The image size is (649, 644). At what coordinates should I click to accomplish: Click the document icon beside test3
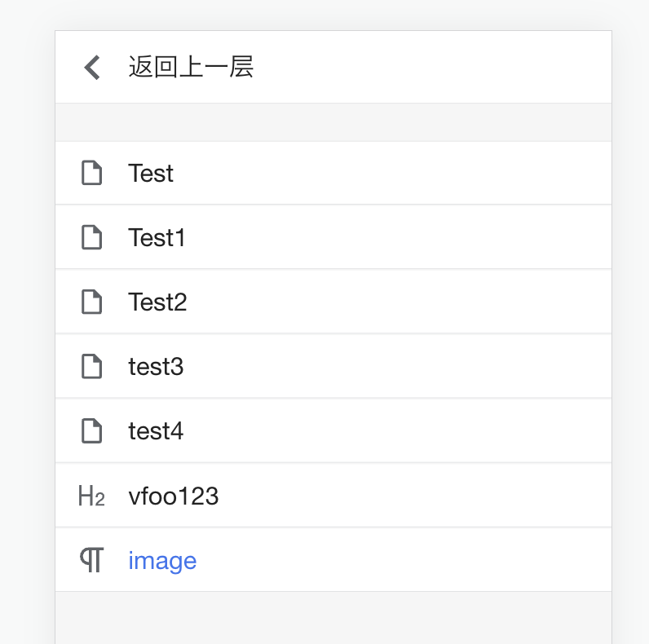point(91,366)
